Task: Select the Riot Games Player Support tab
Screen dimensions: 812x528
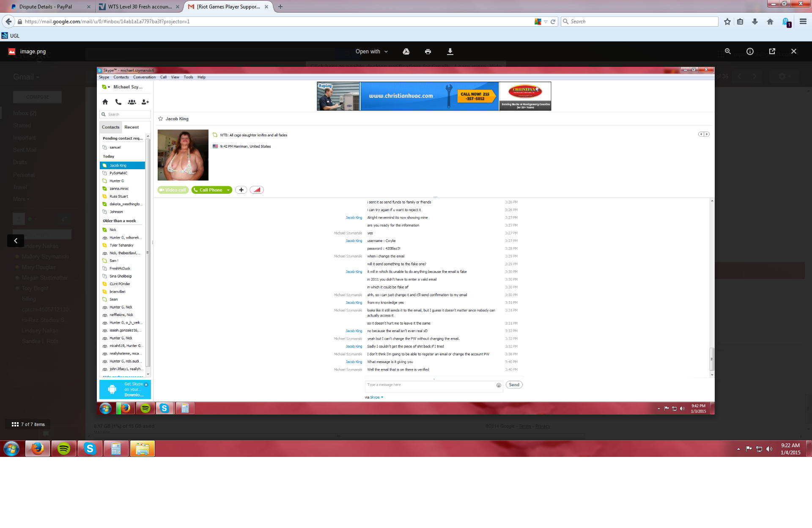Action: pyautogui.click(x=228, y=7)
